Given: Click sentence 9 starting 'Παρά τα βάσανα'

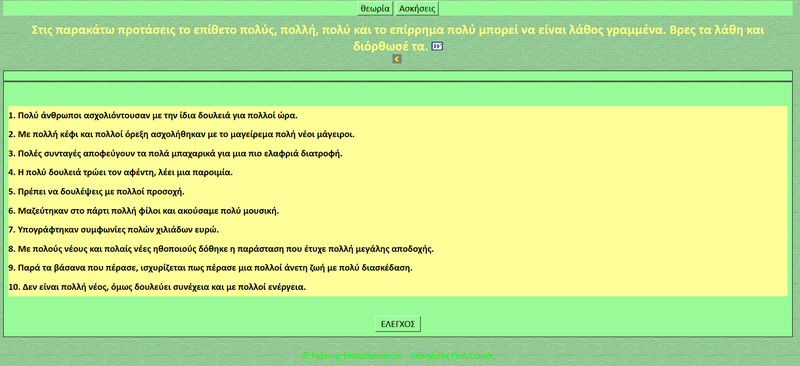Looking at the screenshot, I should coord(210,268).
